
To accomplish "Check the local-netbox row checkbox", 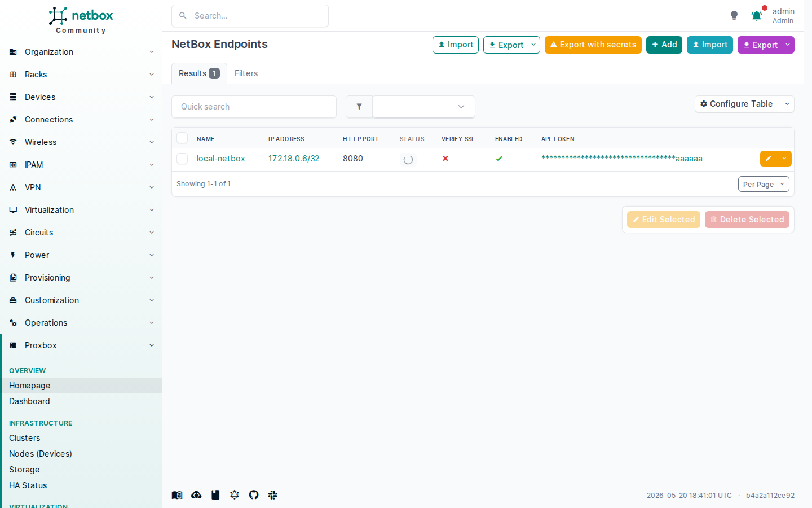I will coord(182,159).
